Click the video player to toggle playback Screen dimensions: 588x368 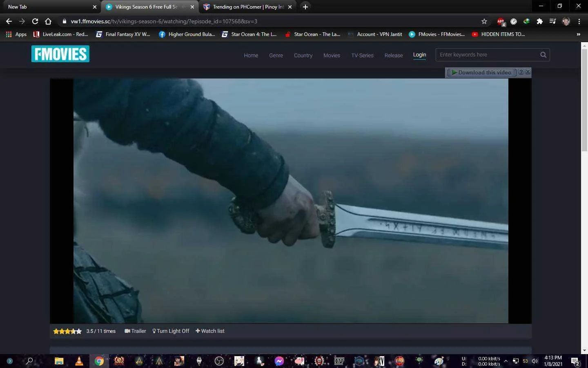tap(291, 201)
